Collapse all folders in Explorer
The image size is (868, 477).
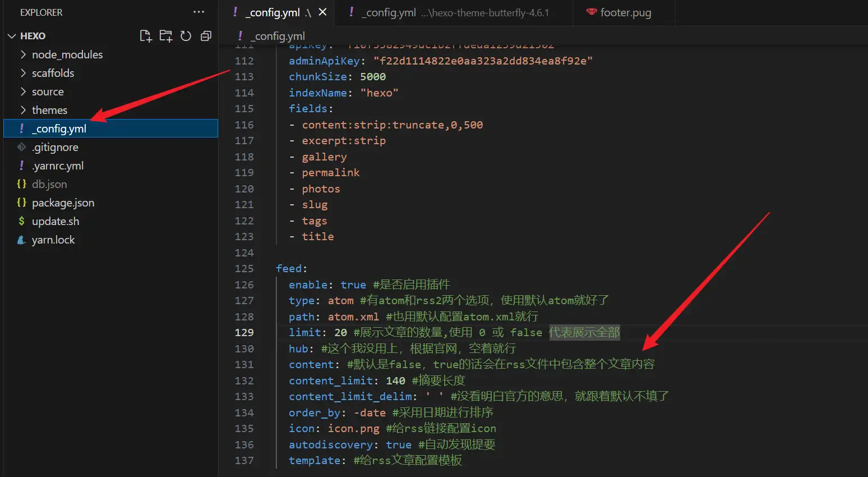(206, 36)
